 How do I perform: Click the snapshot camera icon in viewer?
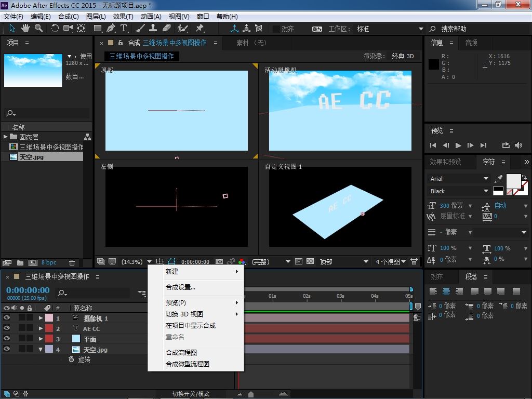coord(219,262)
